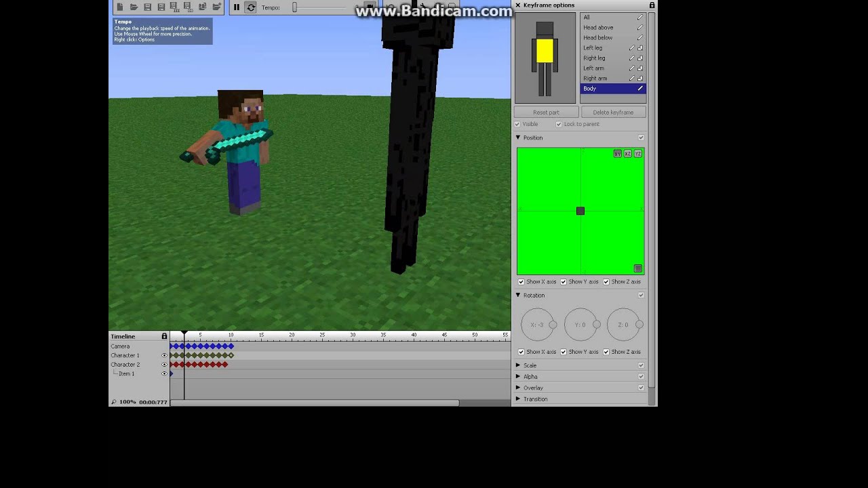The width and height of the screenshot is (868, 488).
Task: Toggle Show Y axis under Rotation
Action: [x=564, y=352]
